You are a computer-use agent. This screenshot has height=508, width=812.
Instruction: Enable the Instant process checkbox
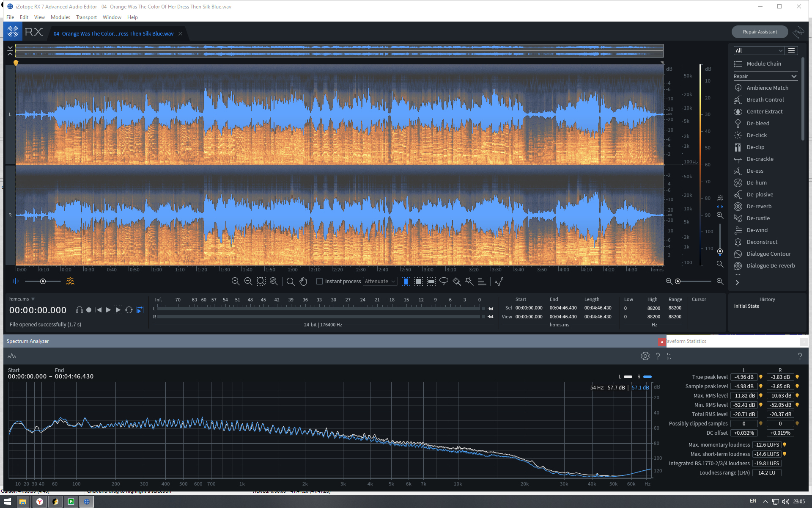point(320,282)
